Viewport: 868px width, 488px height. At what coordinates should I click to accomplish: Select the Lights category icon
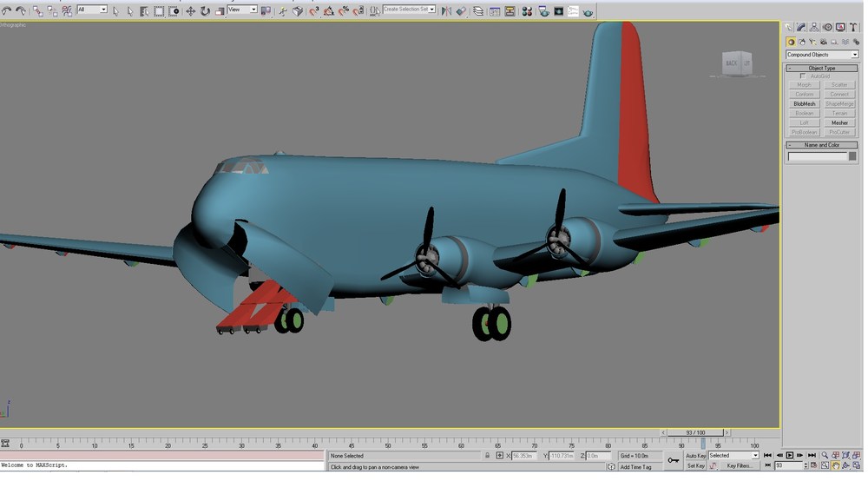[812, 42]
